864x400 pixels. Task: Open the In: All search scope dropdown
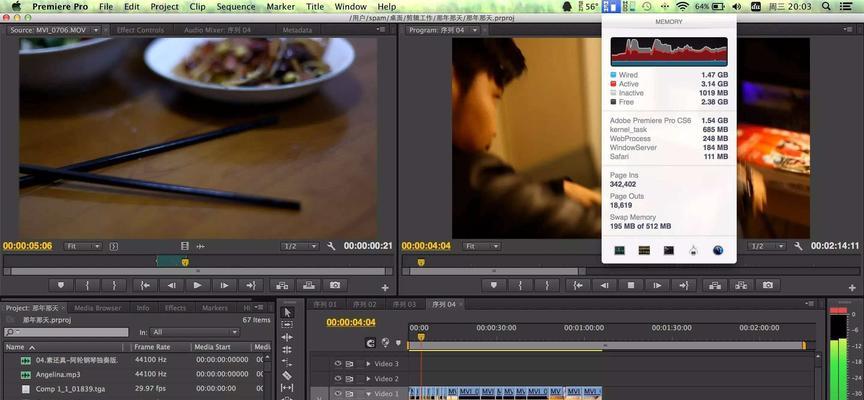[x=196, y=332]
